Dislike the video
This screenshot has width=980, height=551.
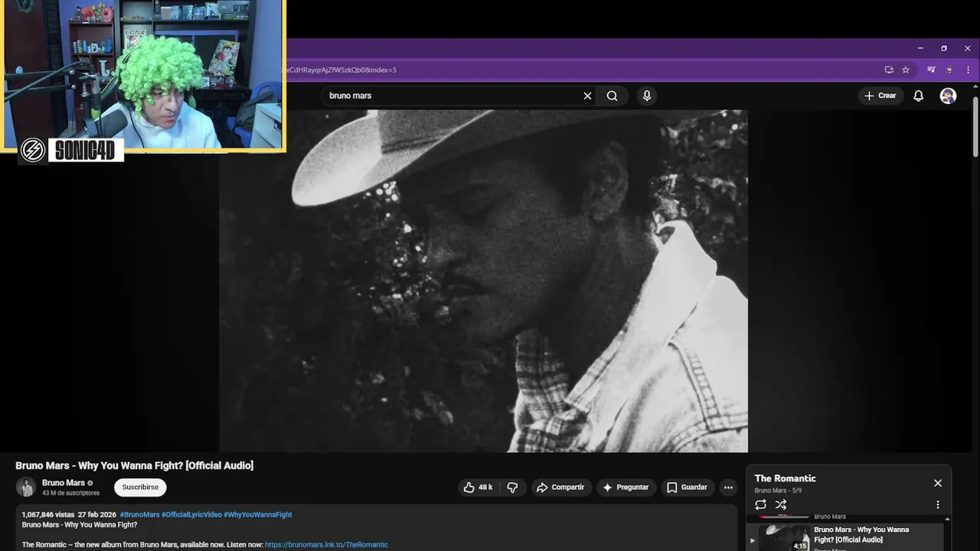point(513,487)
